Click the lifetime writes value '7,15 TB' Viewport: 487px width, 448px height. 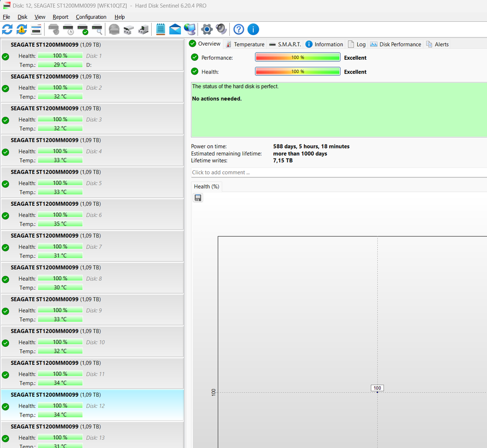(x=283, y=161)
